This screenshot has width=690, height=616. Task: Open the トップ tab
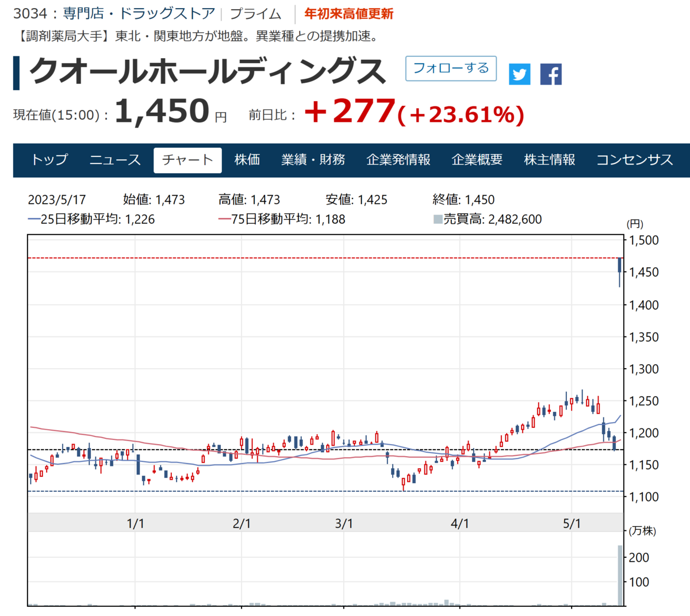coord(49,160)
